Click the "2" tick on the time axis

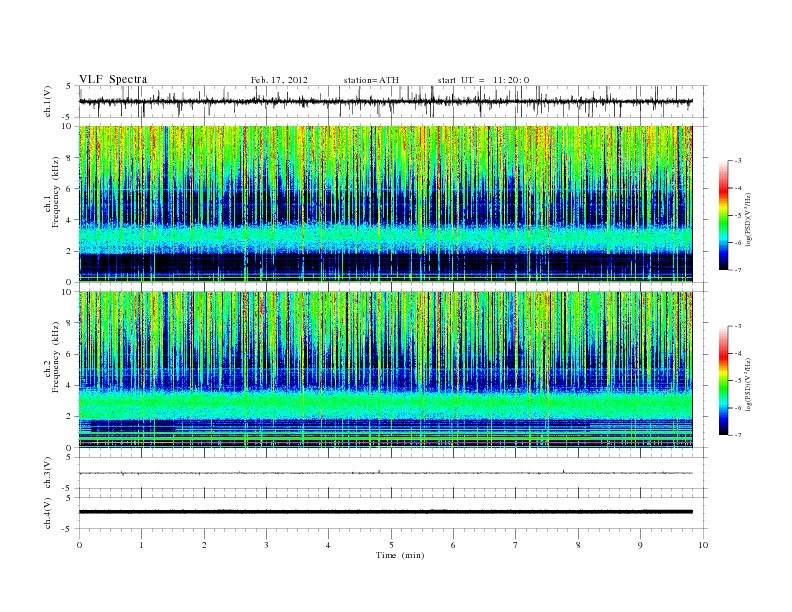(204, 545)
